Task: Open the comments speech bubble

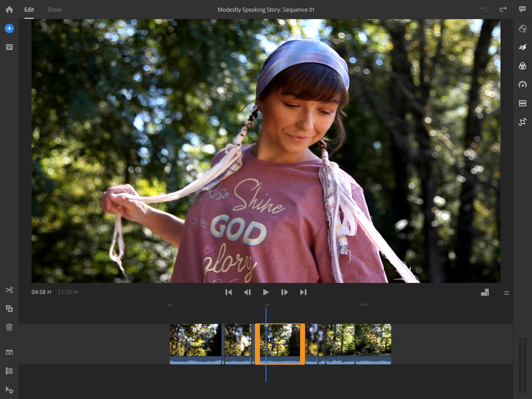Action: point(522,10)
